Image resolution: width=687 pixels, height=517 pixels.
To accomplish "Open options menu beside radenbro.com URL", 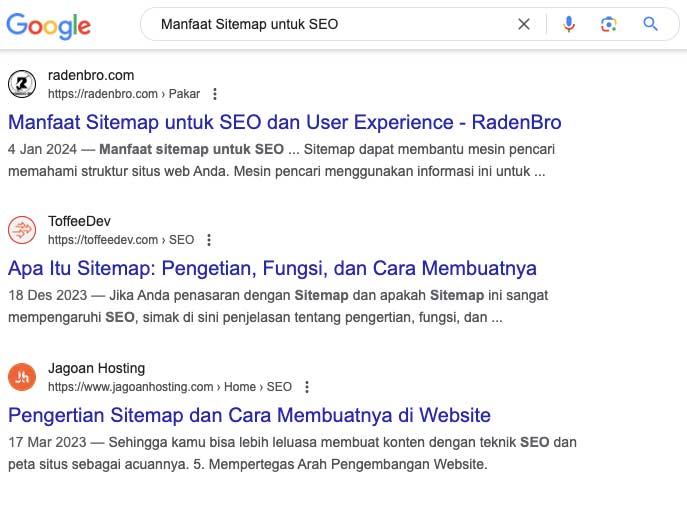I will coord(215,94).
